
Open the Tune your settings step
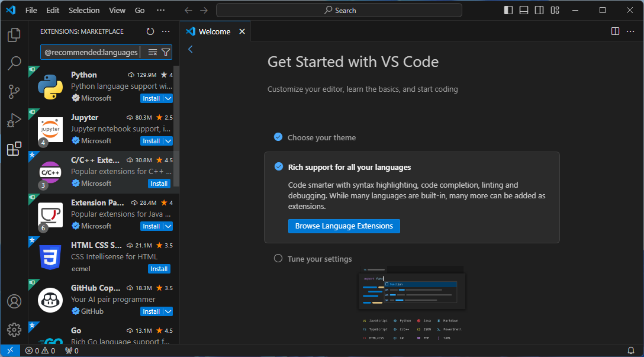[320, 259]
